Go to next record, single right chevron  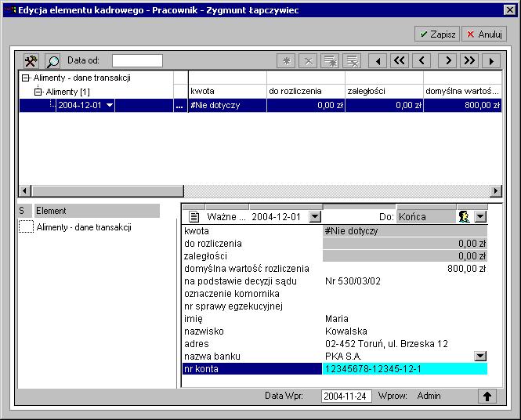pos(447,61)
